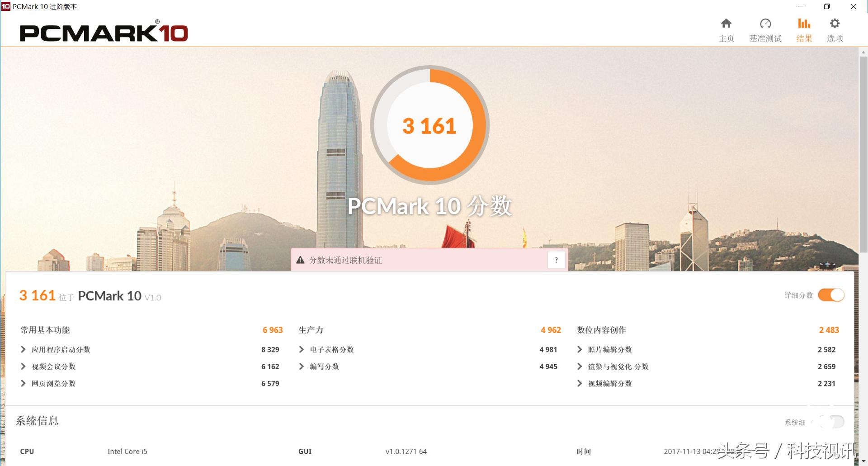This screenshot has width=868, height=466.
Task: Click the ? help button on validation banner
Action: coord(556,260)
